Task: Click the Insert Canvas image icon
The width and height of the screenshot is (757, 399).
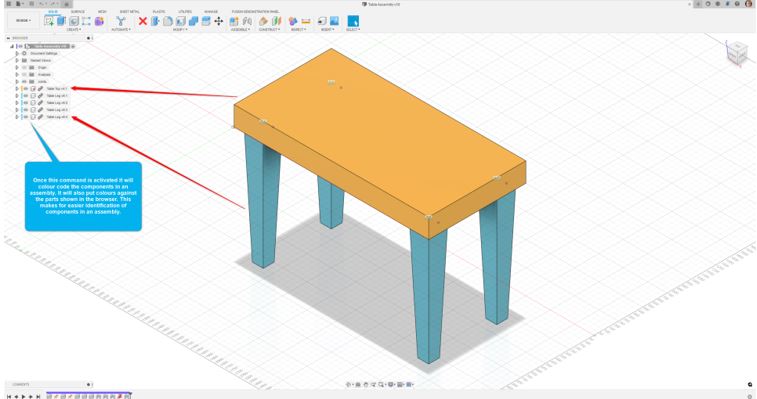Action: (x=334, y=21)
